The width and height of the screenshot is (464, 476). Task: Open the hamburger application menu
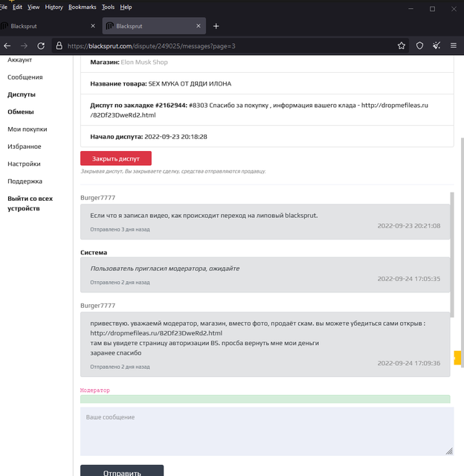pos(454,45)
